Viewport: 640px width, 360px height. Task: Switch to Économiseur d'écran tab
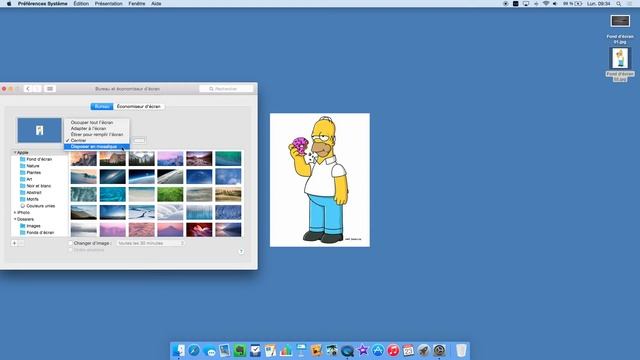(139, 107)
